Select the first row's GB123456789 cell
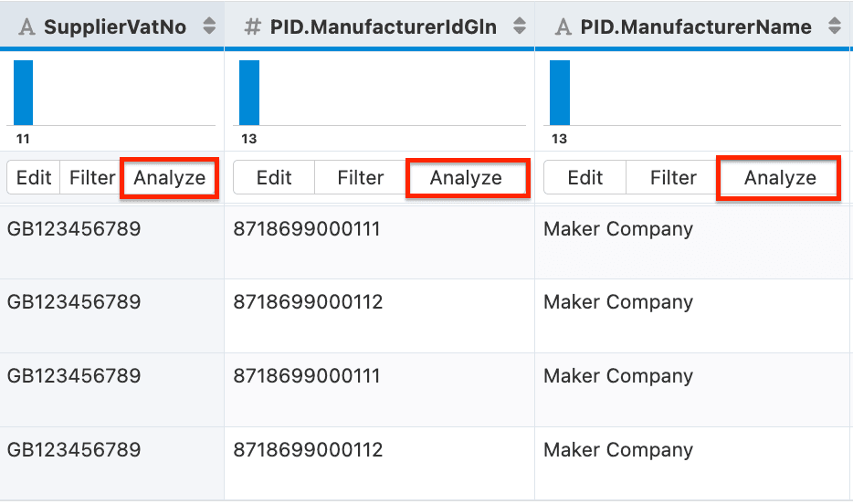This screenshot has height=504, width=853. [74, 229]
